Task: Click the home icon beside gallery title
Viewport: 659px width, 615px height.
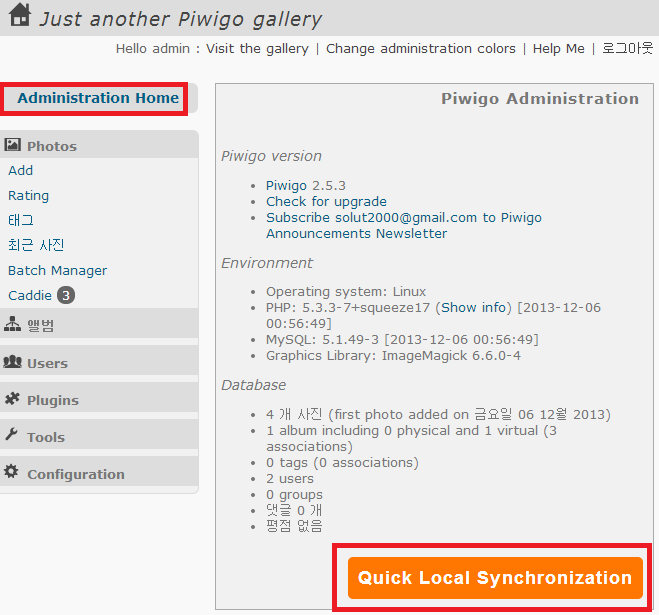Action: pos(19,17)
